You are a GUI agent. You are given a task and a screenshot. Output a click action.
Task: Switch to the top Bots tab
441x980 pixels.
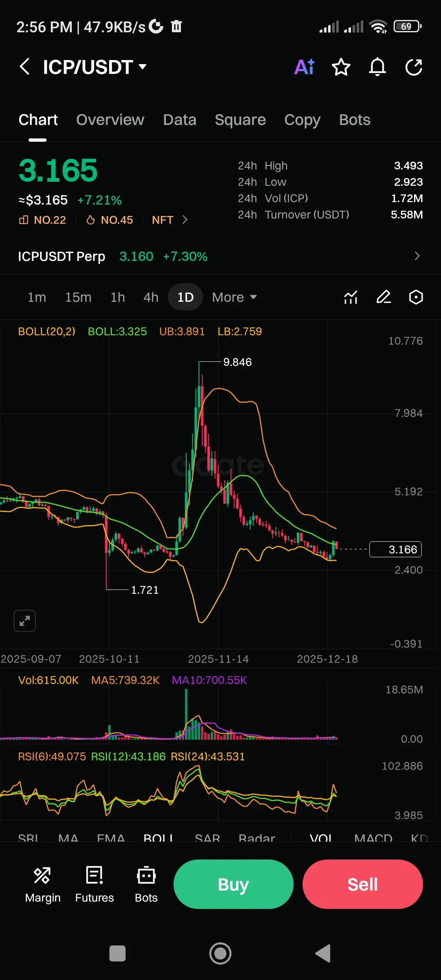coord(355,120)
